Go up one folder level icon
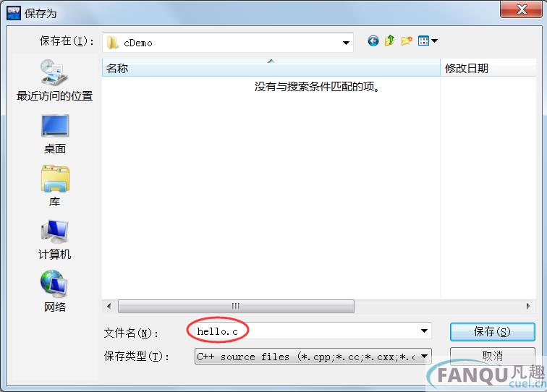Viewport: 547px width, 392px height. click(390, 41)
